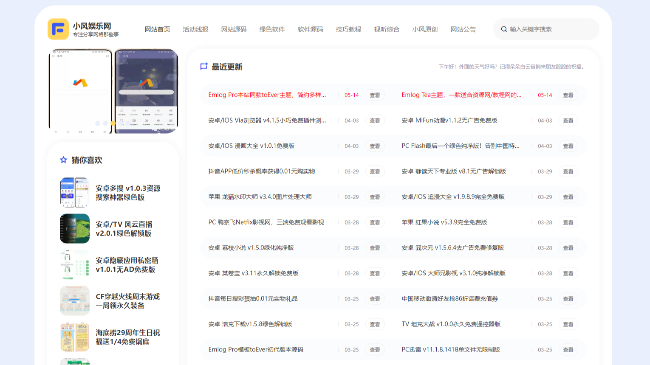Click 查看 beside the v11.1.6.1418 post
This screenshot has width=650, height=365.
point(568,350)
